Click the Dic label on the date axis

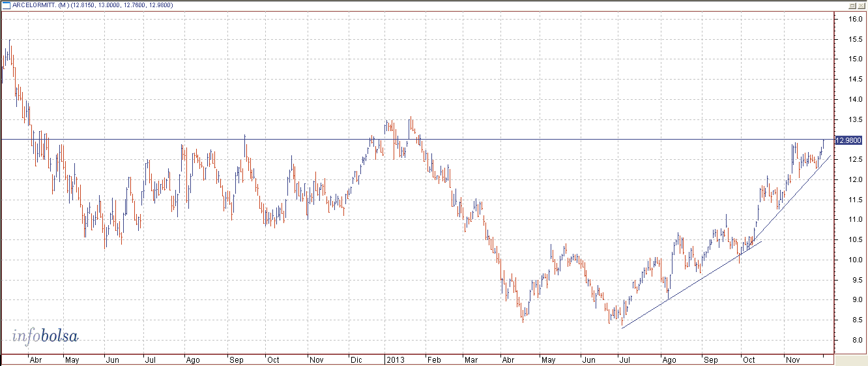(356, 360)
